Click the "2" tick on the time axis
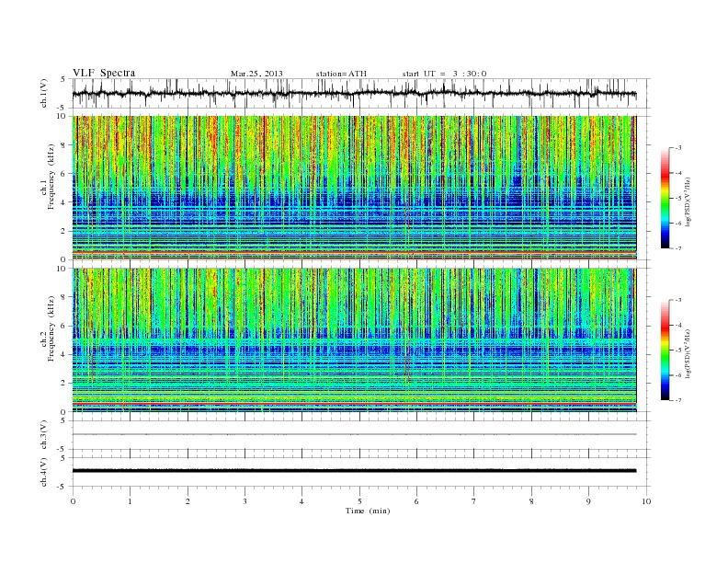The image size is (728, 563). click(x=188, y=501)
